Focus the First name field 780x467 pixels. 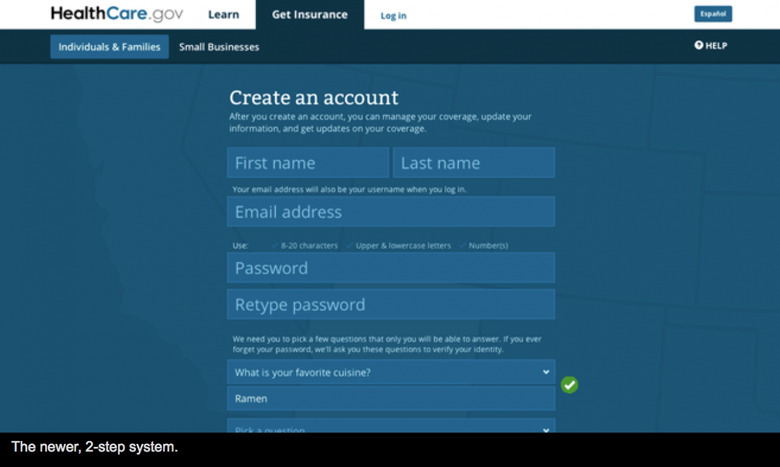(308, 163)
